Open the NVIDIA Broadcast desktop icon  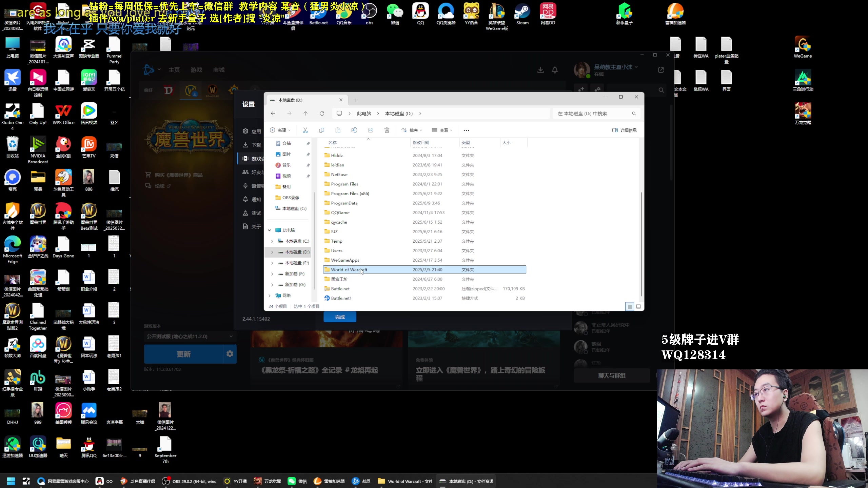tap(38, 150)
